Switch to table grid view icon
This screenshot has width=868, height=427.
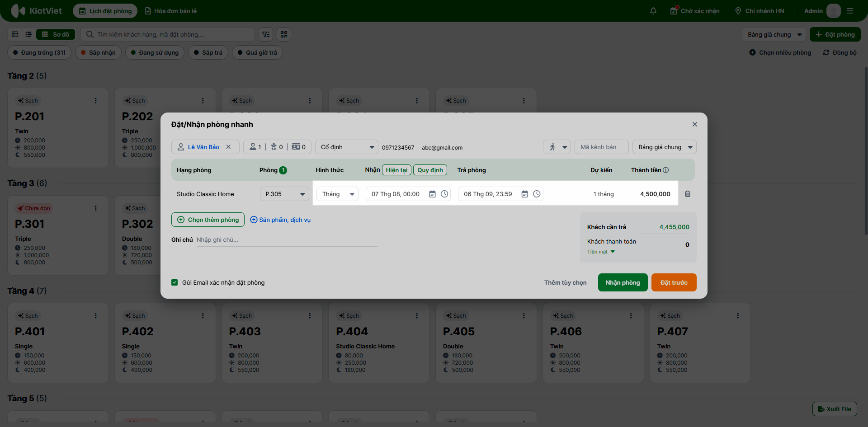[x=15, y=34]
